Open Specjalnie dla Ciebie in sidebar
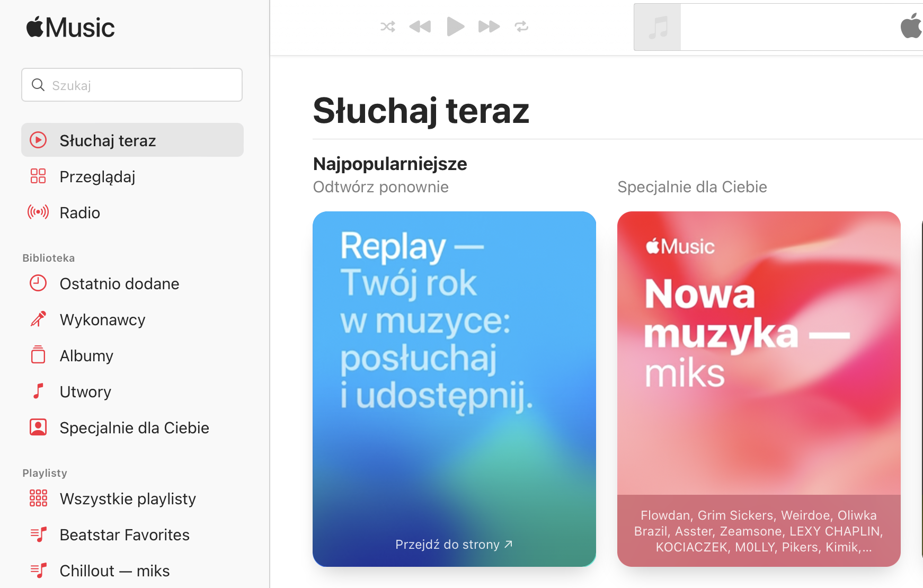 (132, 427)
